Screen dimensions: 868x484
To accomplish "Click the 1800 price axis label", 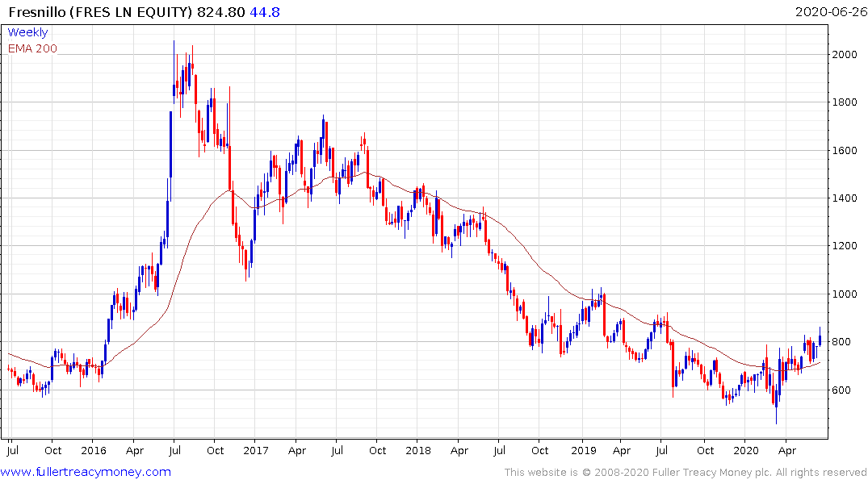I will [x=845, y=102].
